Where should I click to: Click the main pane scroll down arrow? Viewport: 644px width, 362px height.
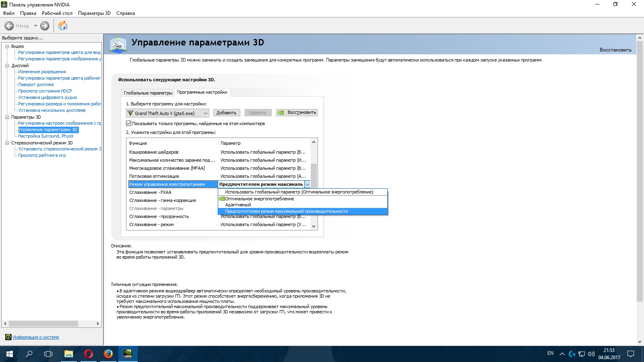click(640, 342)
